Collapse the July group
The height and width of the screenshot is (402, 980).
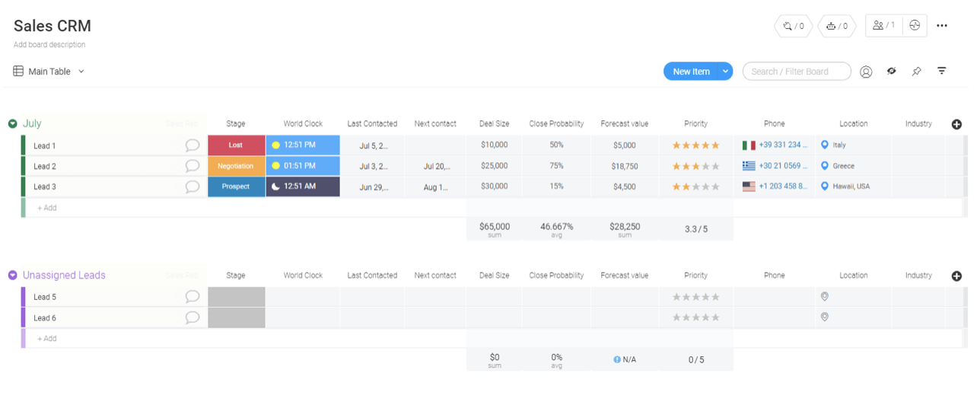tap(13, 123)
